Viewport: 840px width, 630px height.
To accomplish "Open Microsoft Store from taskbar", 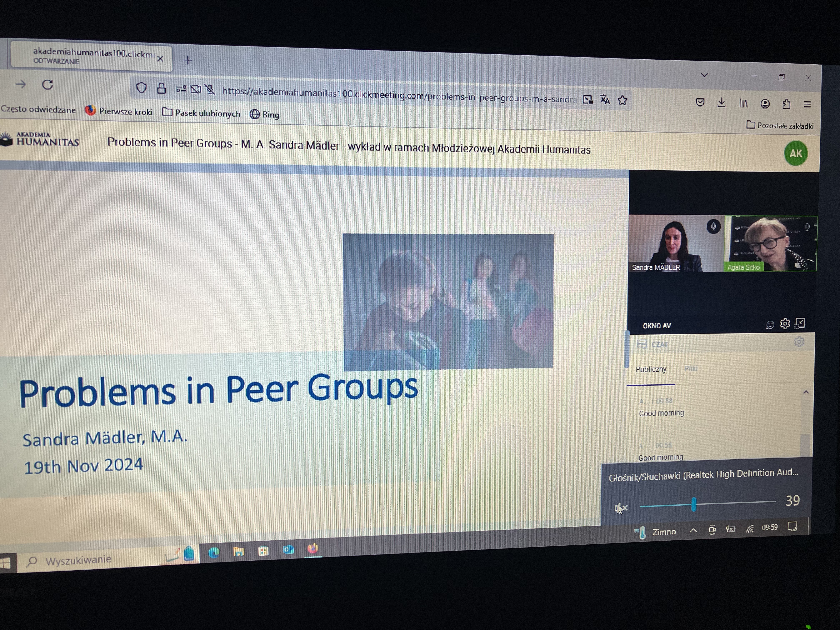I will [x=263, y=551].
